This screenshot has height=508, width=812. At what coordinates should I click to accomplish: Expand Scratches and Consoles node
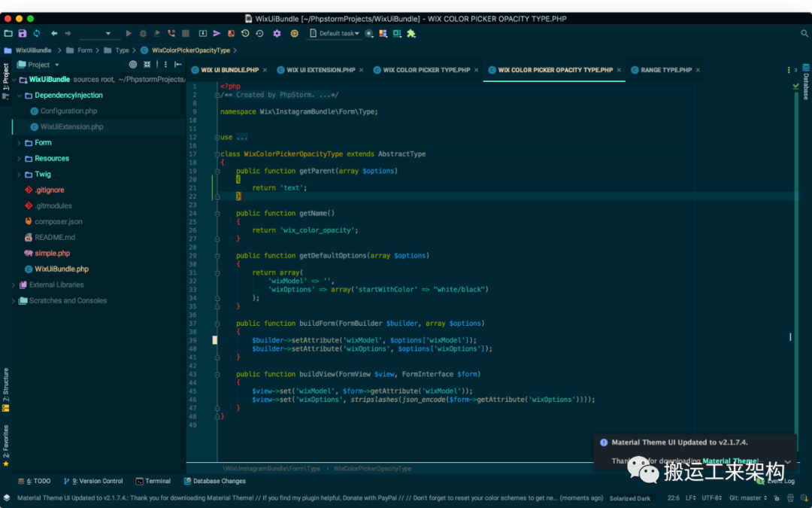point(14,300)
